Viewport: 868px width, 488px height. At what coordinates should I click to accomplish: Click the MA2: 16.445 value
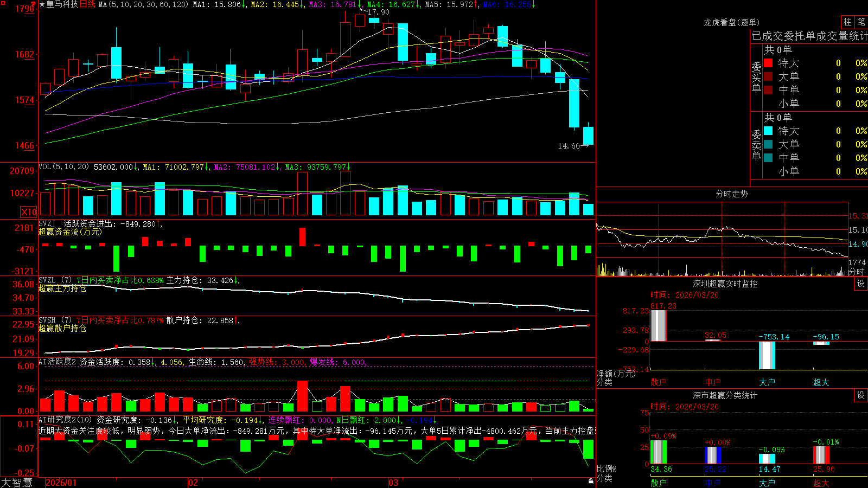277,4
